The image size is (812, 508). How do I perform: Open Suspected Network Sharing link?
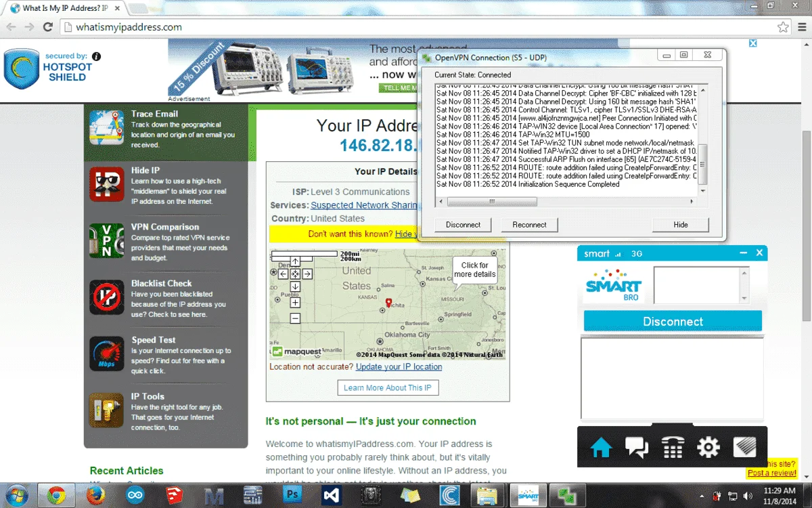click(364, 205)
